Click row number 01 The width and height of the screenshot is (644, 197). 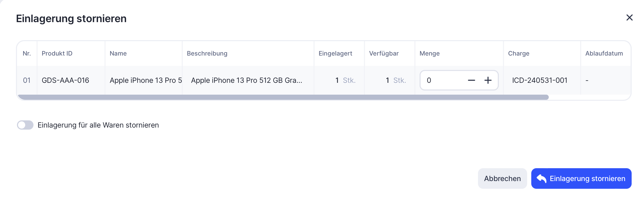(x=27, y=80)
